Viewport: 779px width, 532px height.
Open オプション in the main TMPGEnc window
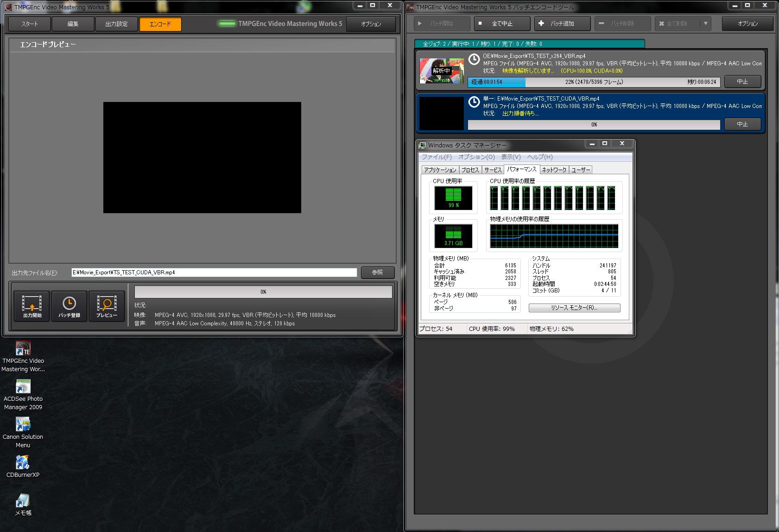tap(371, 24)
